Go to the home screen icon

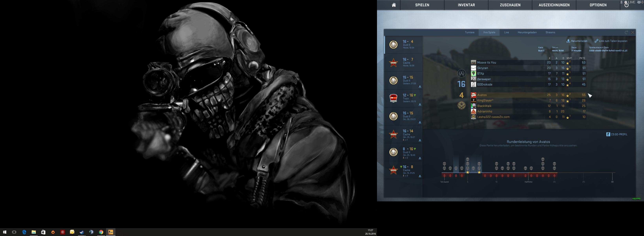click(x=393, y=5)
